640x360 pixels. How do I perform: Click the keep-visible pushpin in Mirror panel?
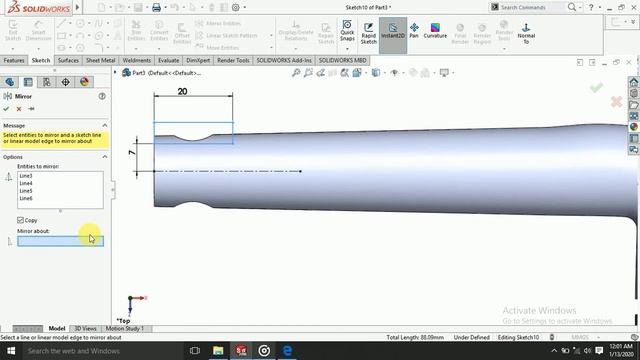(x=31, y=109)
